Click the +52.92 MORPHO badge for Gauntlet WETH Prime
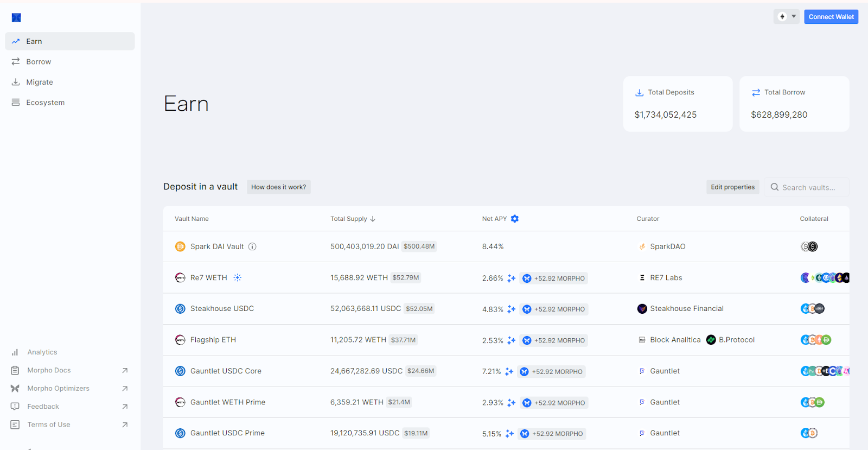 pos(553,403)
